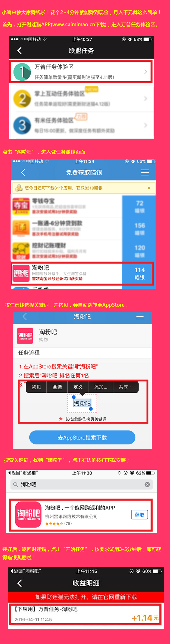
Task: Select 拷贝 in the text context menu
Action: point(36,387)
